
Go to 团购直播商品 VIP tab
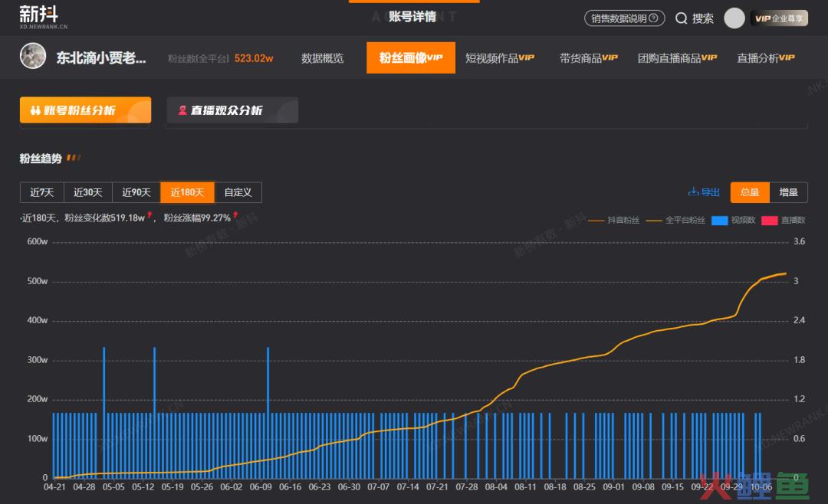(x=677, y=58)
